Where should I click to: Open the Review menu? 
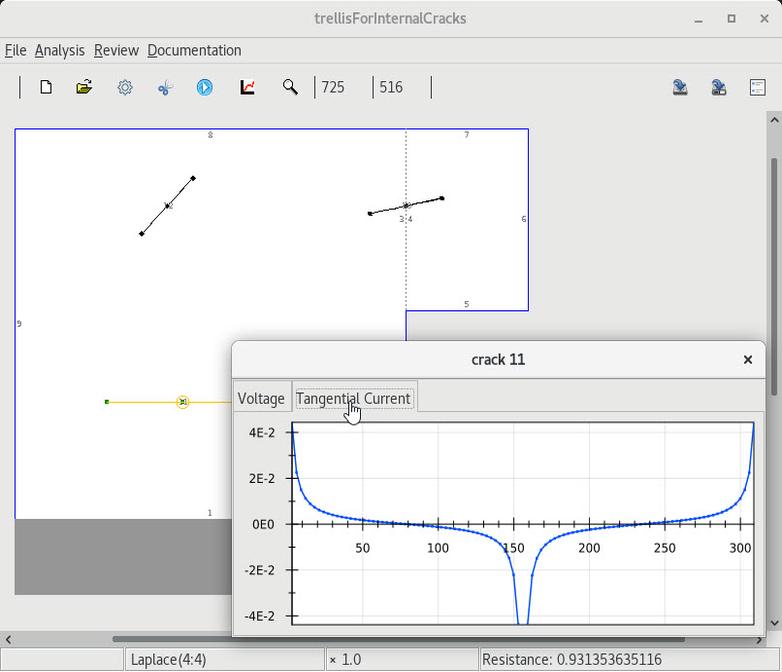[116, 50]
